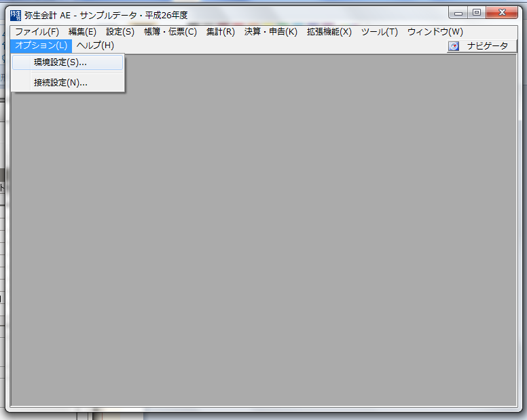
Task: Select 環境設定(S)... from the options dropdown
Action: tap(60, 62)
